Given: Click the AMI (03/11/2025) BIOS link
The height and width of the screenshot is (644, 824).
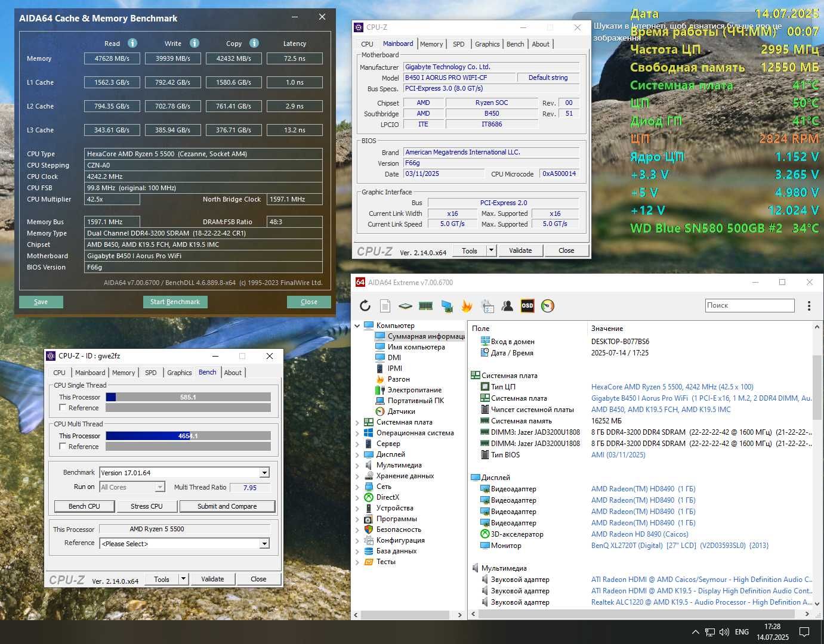Looking at the screenshot, I should click(x=618, y=455).
